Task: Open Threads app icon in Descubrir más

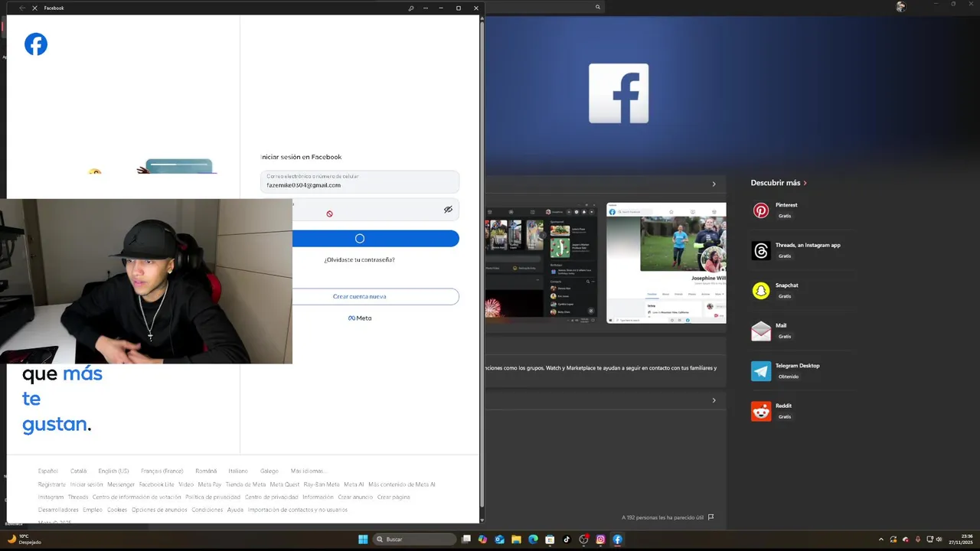Action: pos(761,250)
